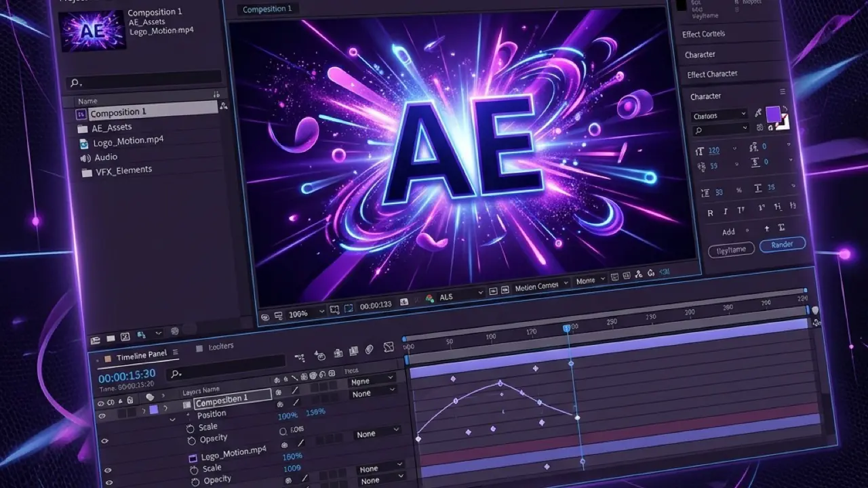
Task: Open the Region of Interest tool below the viewer
Action: [x=349, y=307]
